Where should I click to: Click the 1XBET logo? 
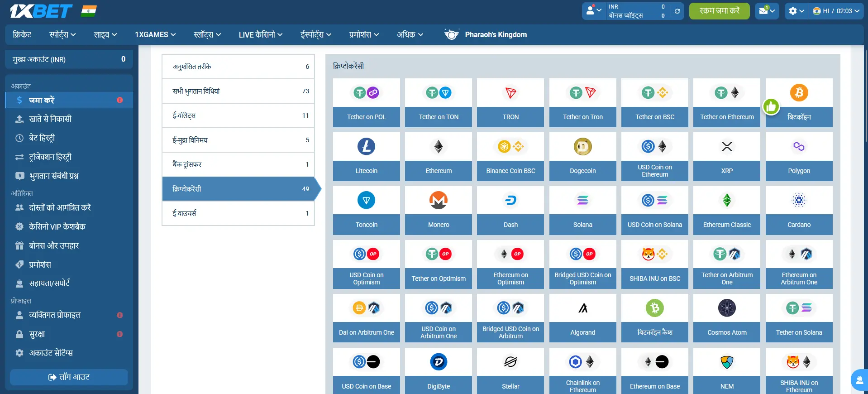point(41,11)
